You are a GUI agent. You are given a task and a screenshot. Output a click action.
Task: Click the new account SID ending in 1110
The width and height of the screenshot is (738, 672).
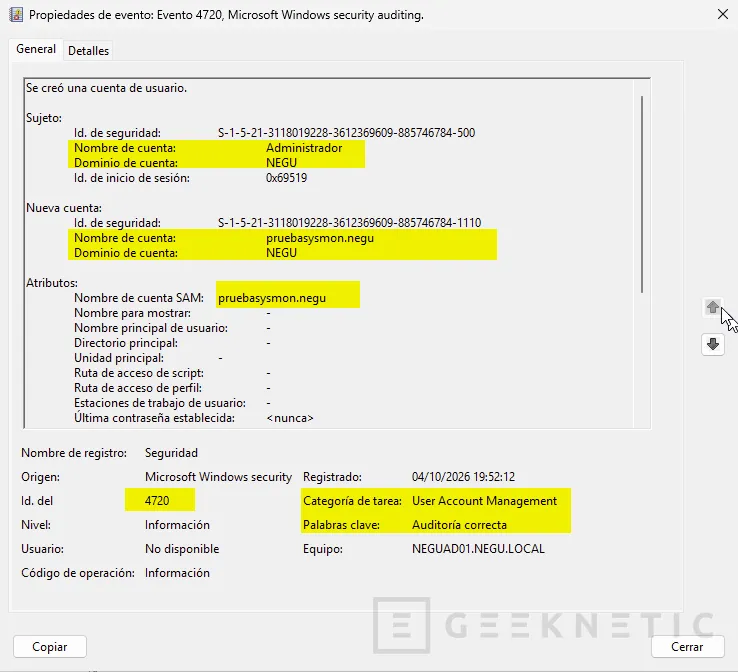click(x=349, y=223)
